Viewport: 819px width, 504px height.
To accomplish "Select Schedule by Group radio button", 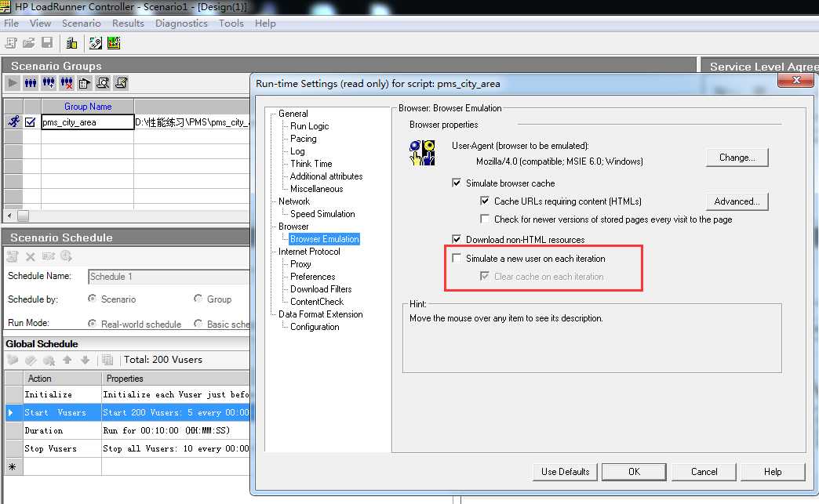I will click(198, 299).
